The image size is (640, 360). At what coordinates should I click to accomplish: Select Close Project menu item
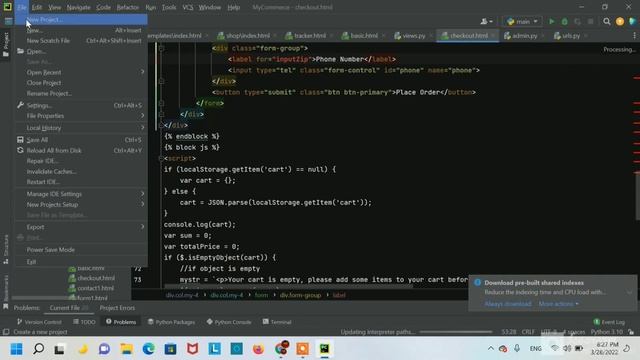click(82, 83)
